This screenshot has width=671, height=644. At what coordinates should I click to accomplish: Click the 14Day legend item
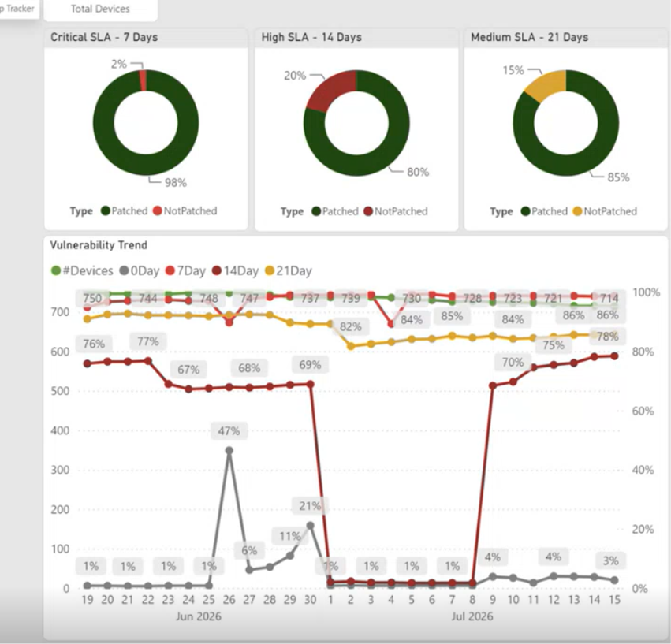236,271
